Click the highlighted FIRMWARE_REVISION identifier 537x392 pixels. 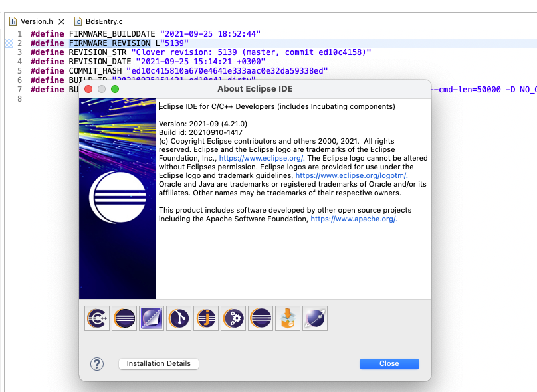point(110,43)
